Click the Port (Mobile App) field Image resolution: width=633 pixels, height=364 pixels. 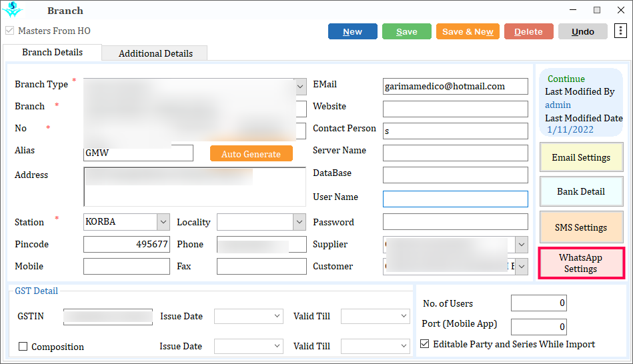(x=538, y=327)
